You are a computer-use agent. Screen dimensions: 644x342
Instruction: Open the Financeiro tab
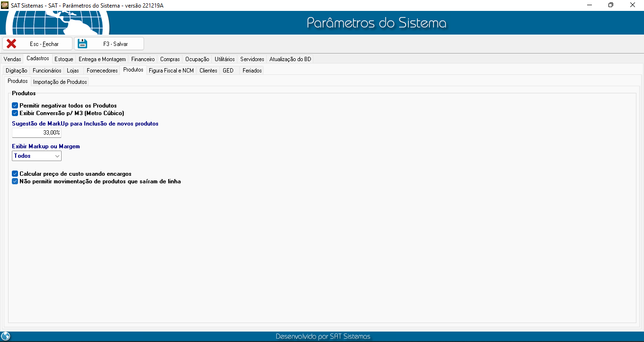click(x=143, y=59)
